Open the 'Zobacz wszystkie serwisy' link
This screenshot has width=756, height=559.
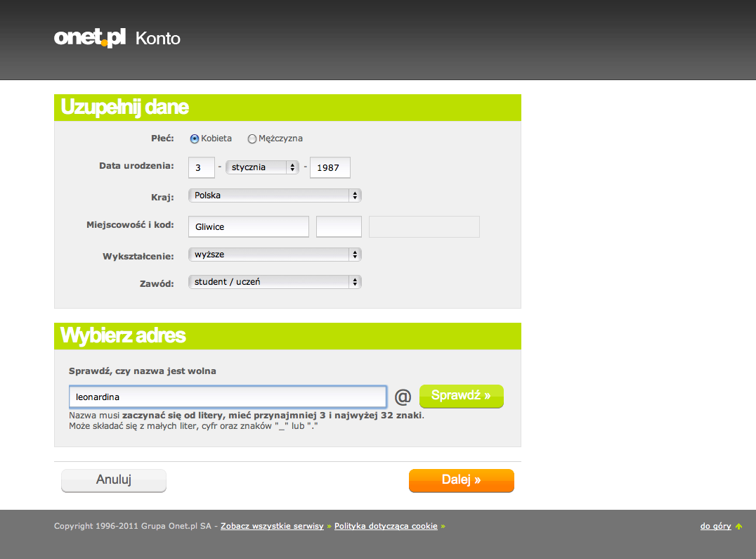tap(271, 526)
